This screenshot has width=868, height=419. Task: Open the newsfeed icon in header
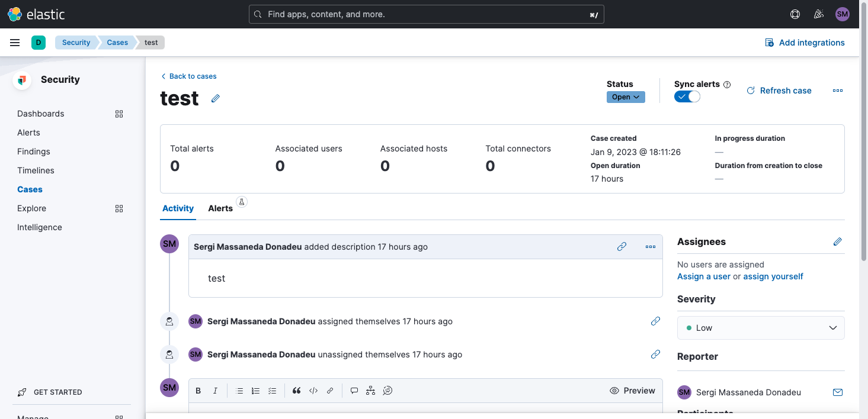(x=819, y=14)
